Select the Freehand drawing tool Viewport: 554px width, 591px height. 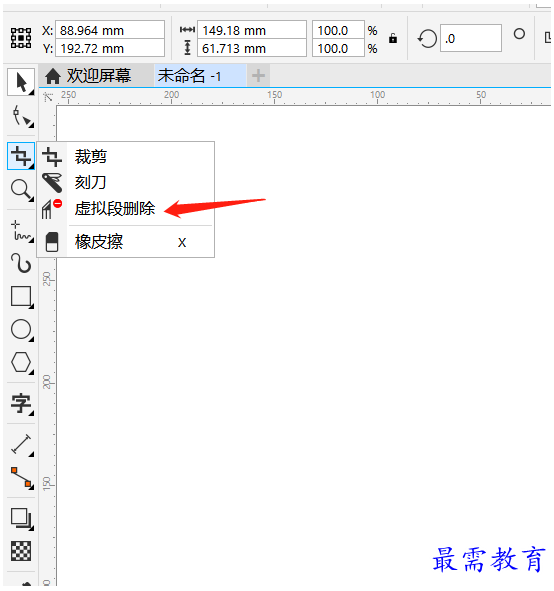pos(21,231)
